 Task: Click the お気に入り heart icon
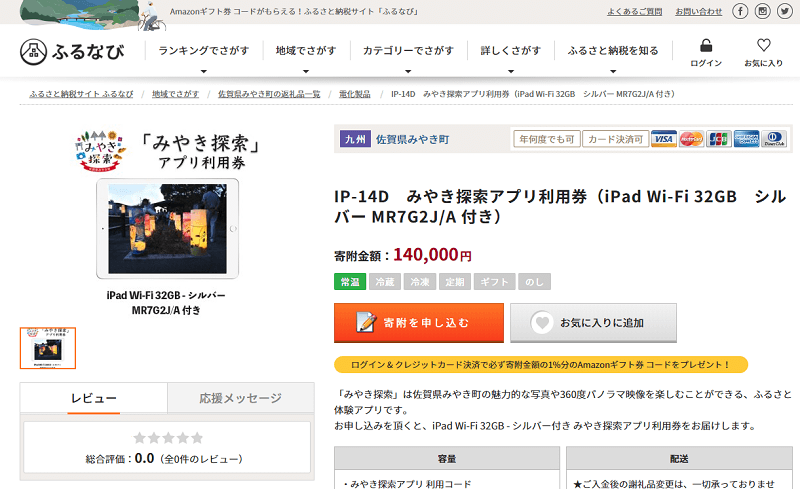[763, 45]
